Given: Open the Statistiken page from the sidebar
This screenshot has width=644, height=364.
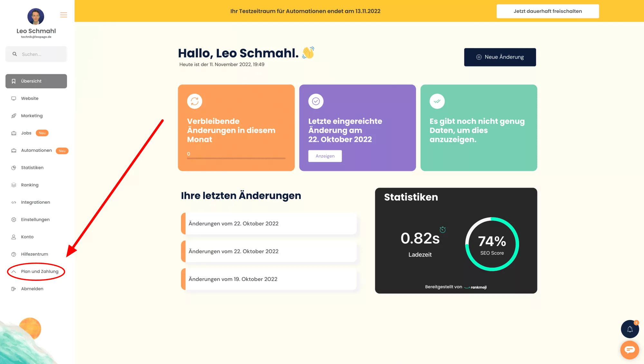Looking at the screenshot, I should [32, 168].
